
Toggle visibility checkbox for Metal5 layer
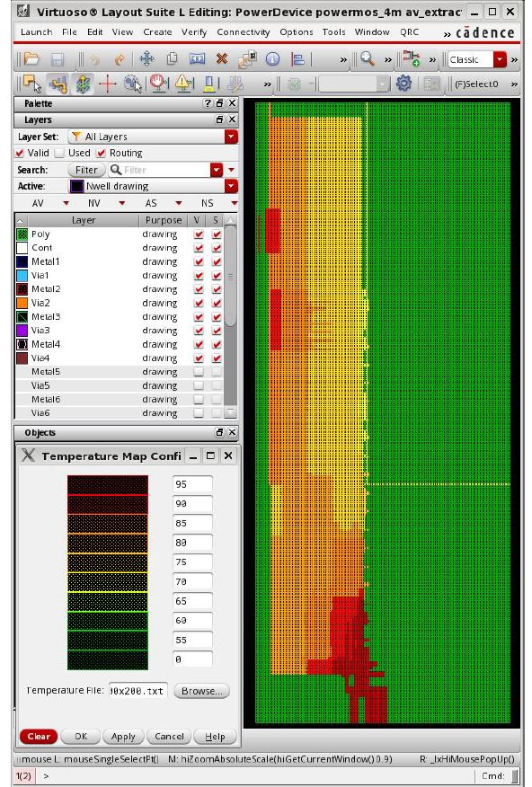click(199, 371)
